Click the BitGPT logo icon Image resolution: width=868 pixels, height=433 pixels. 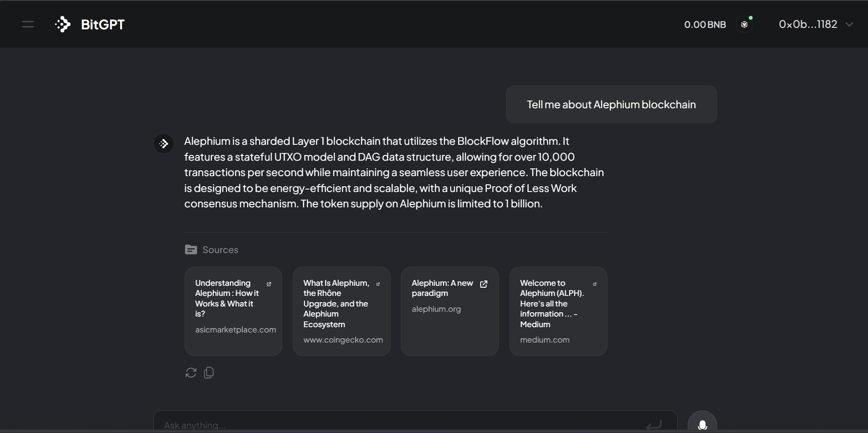(63, 24)
